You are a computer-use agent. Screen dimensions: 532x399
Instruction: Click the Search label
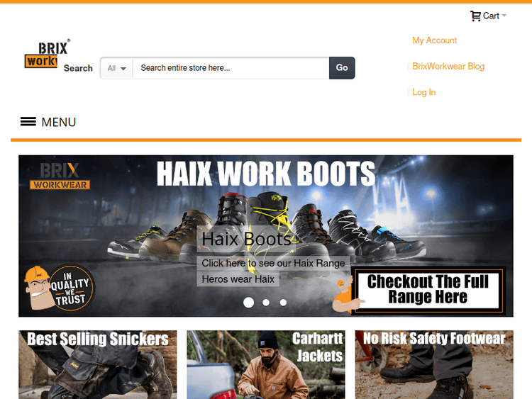tap(78, 68)
